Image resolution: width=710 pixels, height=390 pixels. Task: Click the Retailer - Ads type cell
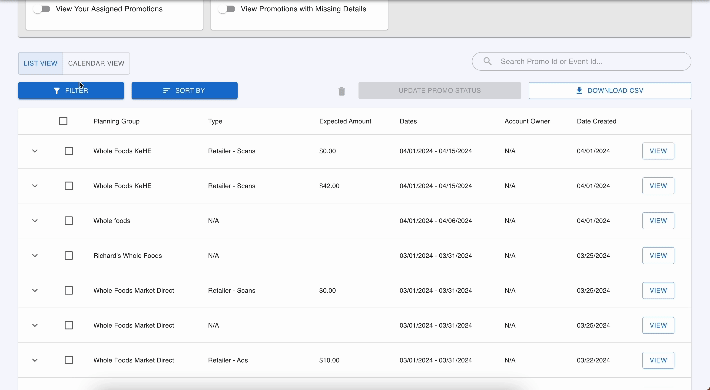(228, 360)
